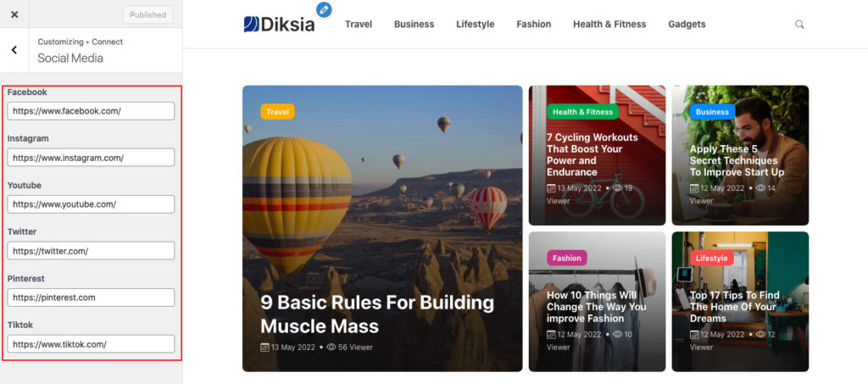
Task: Close the Customizer with the X icon
Action: point(14,15)
